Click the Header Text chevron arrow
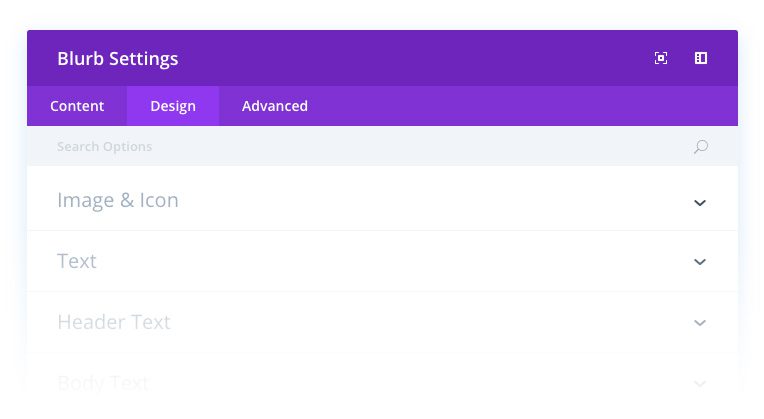Image resolution: width=764 pixels, height=419 pixels. pyautogui.click(x=700, y=323)
